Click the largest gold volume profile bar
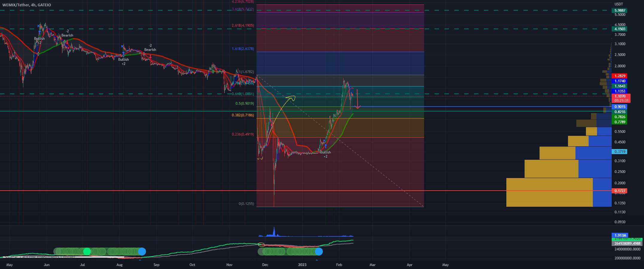 [x=549, y=192]
